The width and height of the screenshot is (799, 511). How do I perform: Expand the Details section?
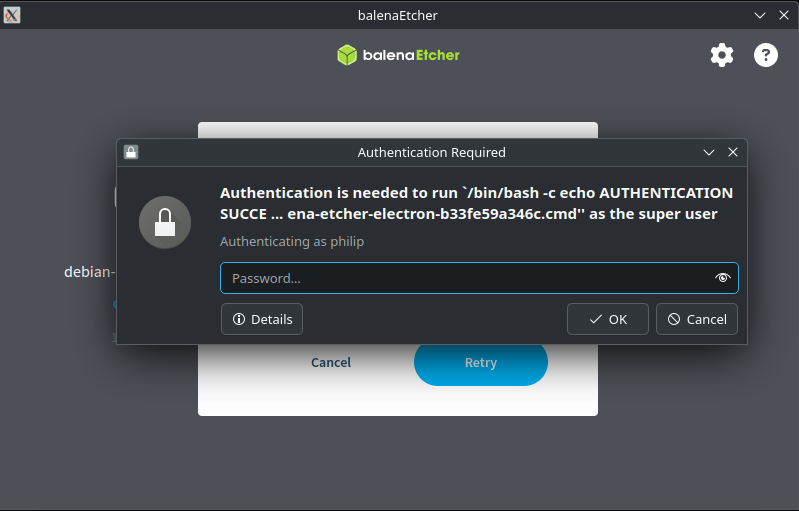[x=262, y=319]
